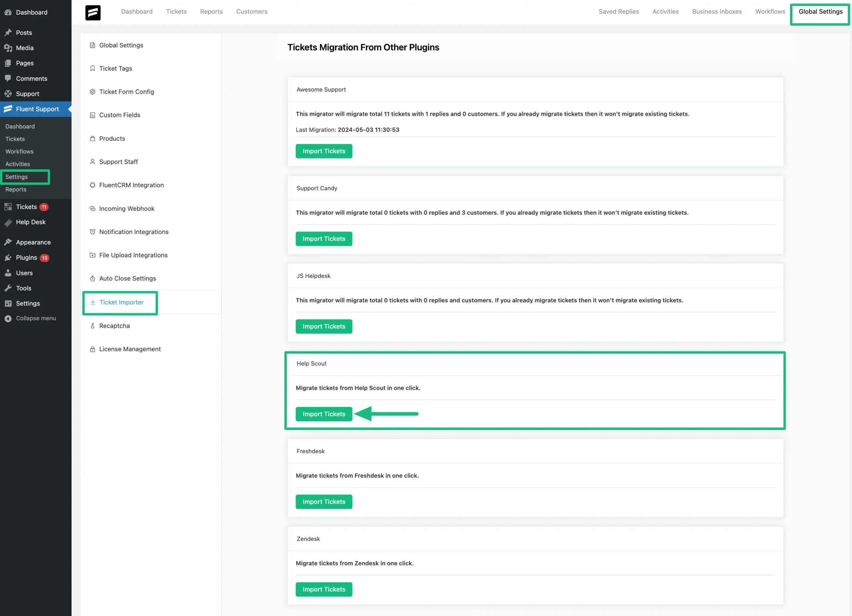Click the File Upload Integrations folder icon
The image size is (852, 616).
tap(93, 255)
